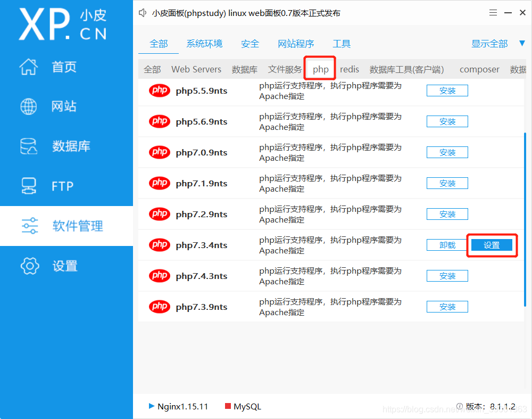Switch to the 全部 top tab
Viewport: 532px width, 419px height.
[x=159, y=44]
